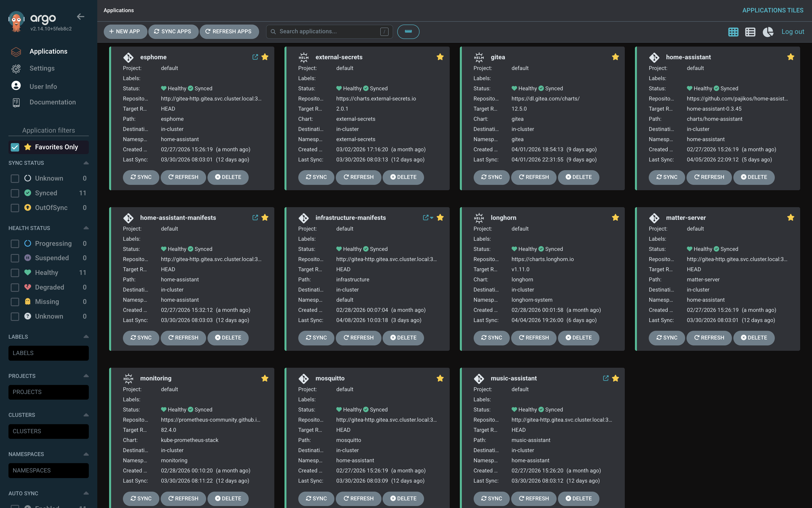812x508 pixels.
Task: Open summary pie chart view
Action: (768, 32)
